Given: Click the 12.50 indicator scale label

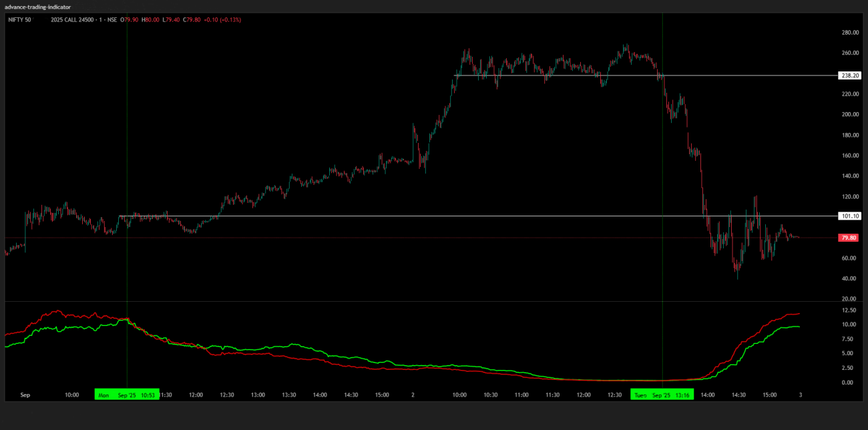Looking at the screenshot, I should 849,310.
